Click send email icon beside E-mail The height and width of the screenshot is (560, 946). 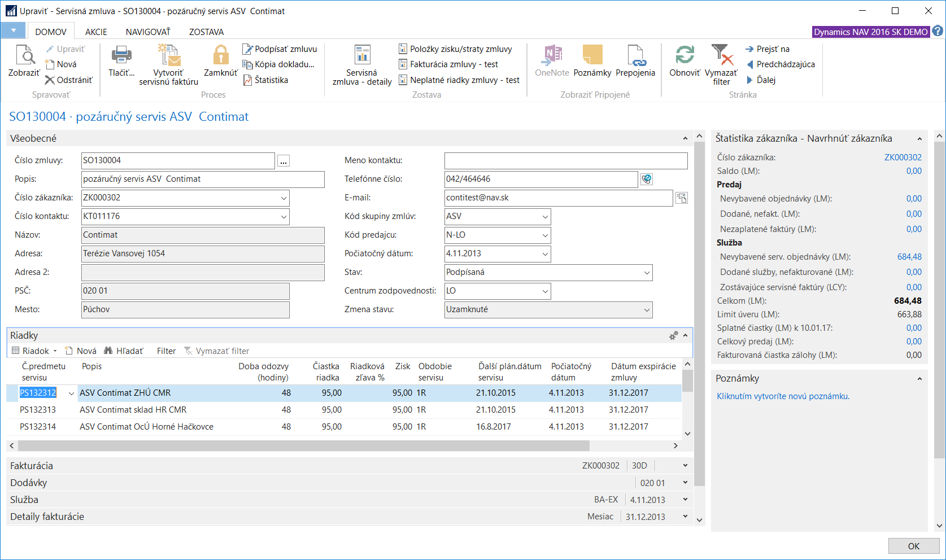[682, 198]
